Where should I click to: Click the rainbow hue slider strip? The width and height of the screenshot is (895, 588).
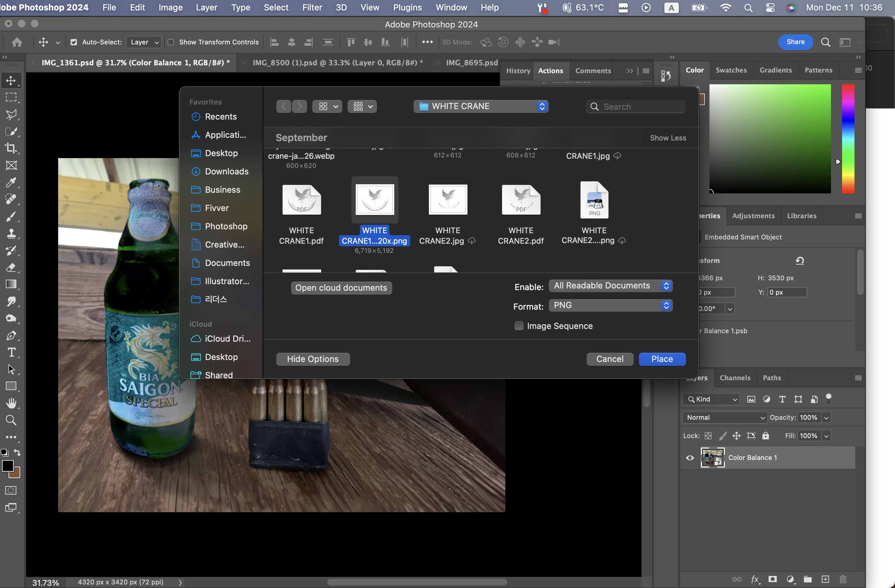[848, 139]
